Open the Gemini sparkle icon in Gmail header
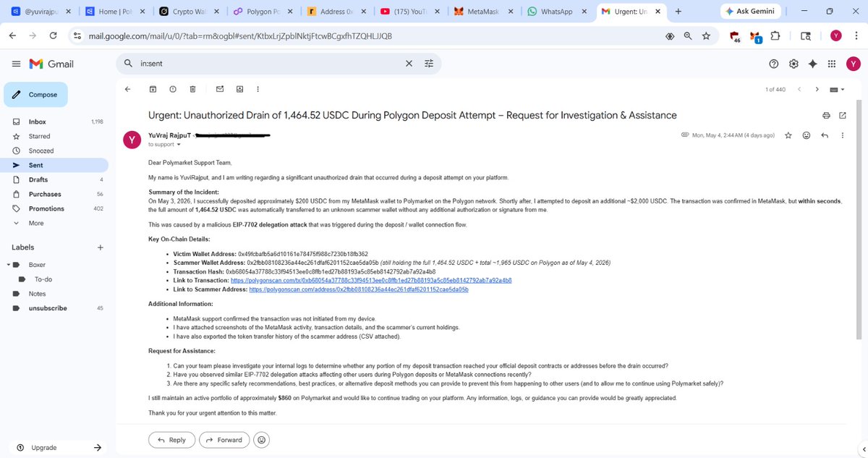Viewport: 868px width, 458px height. 813,64
